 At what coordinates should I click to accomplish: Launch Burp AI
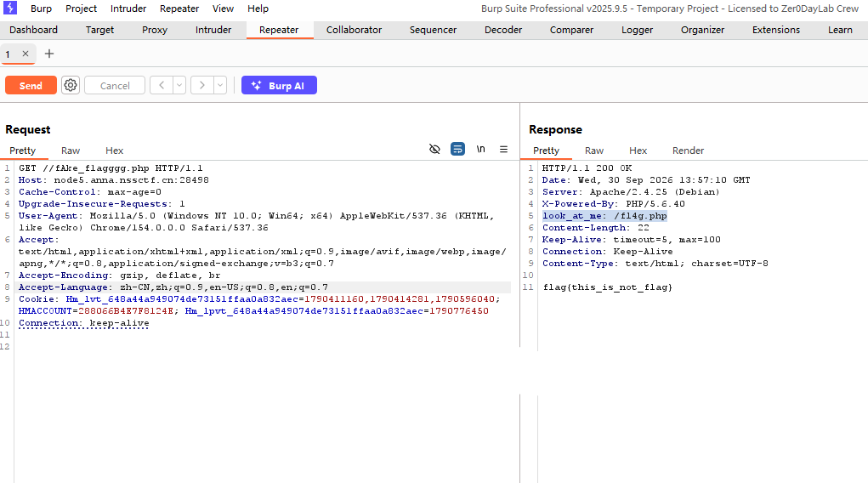click(279, 85)
